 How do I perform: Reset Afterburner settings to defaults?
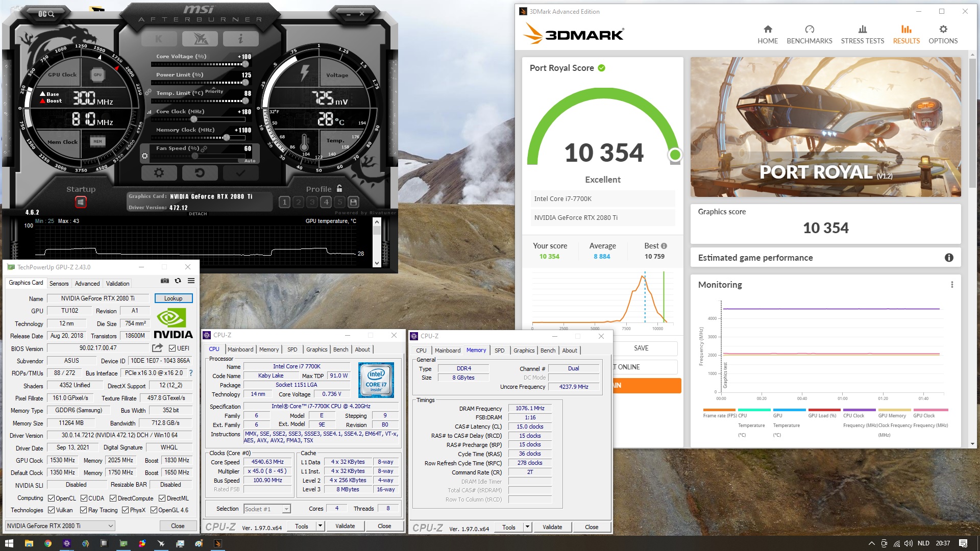coord(200,173)
